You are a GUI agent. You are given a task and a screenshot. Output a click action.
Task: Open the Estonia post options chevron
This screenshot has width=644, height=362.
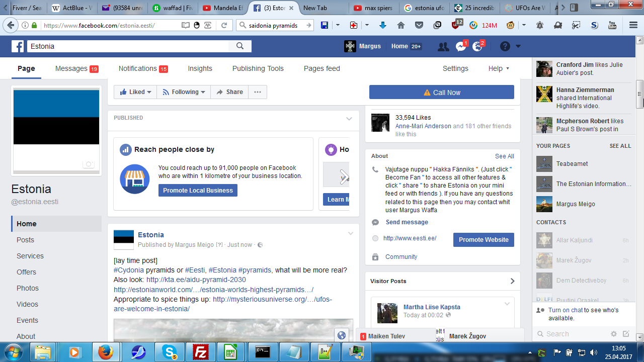point(351,234)
